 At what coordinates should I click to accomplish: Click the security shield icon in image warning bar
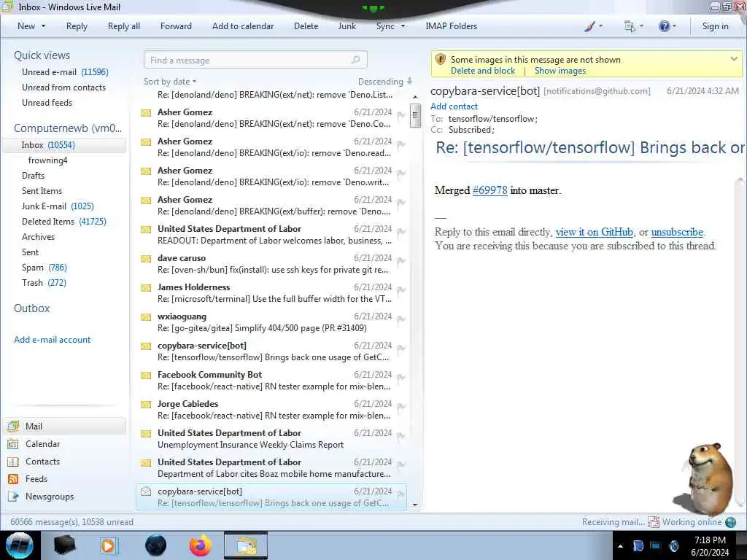point(441,60)
